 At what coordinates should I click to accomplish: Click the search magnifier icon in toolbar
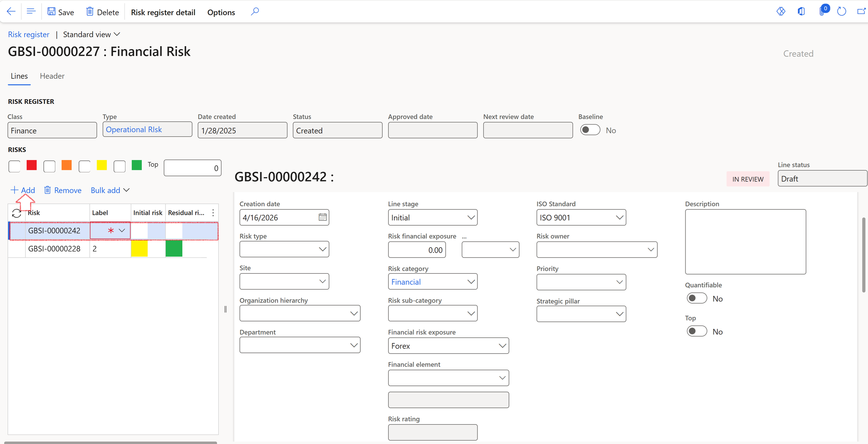point(255,12)
